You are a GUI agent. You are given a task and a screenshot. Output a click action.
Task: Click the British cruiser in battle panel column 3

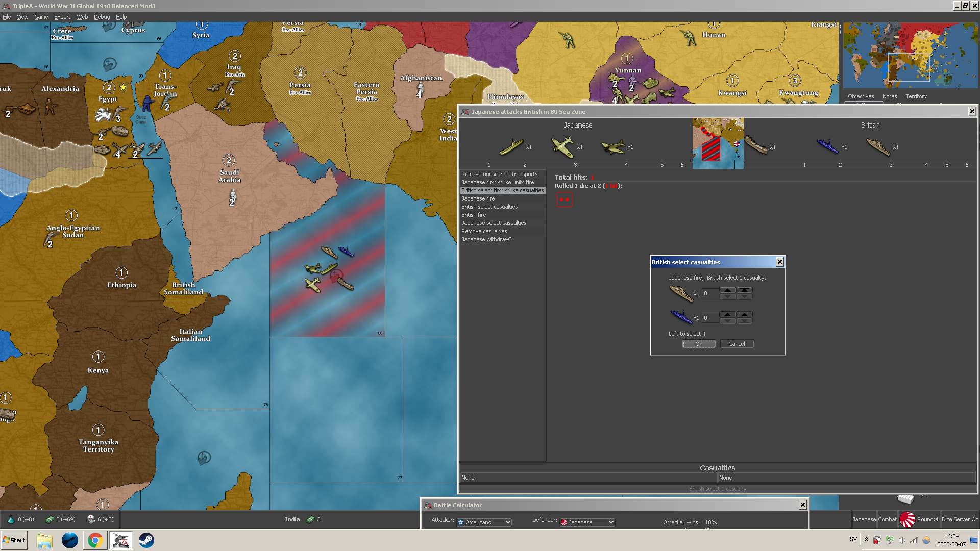tap(878, 147)
